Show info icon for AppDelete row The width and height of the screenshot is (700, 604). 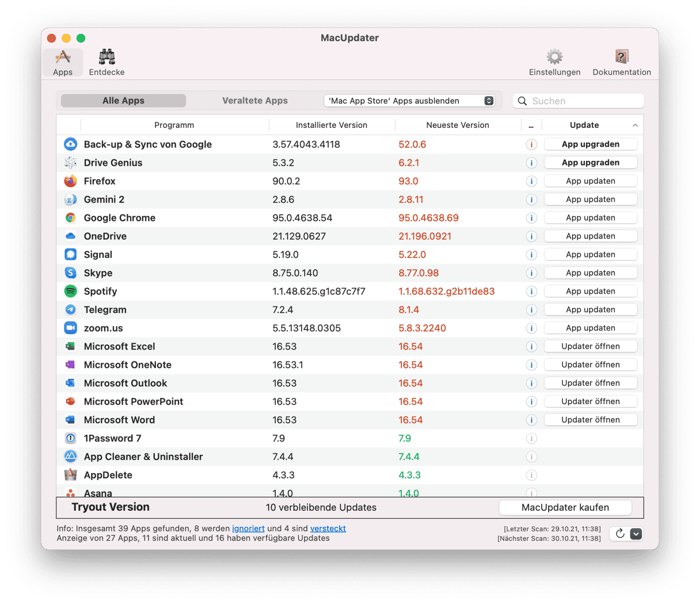[x=531, y=476]
